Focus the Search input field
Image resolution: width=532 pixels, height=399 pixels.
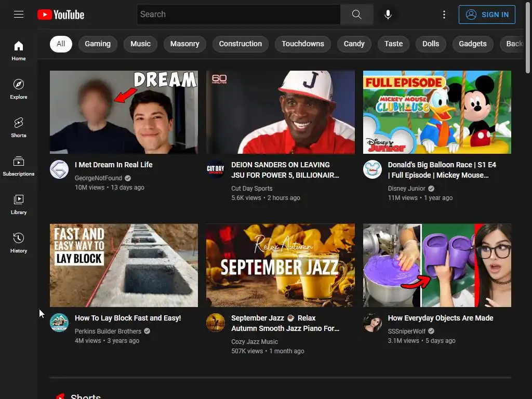239,14
